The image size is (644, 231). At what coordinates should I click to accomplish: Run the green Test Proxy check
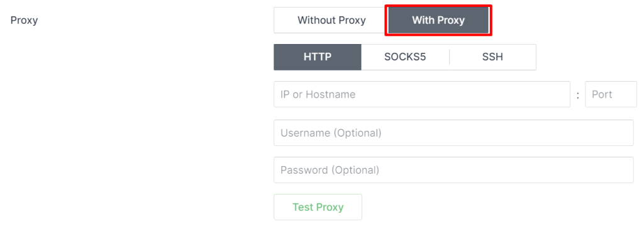pyautogui.click(x=318, y=207)
